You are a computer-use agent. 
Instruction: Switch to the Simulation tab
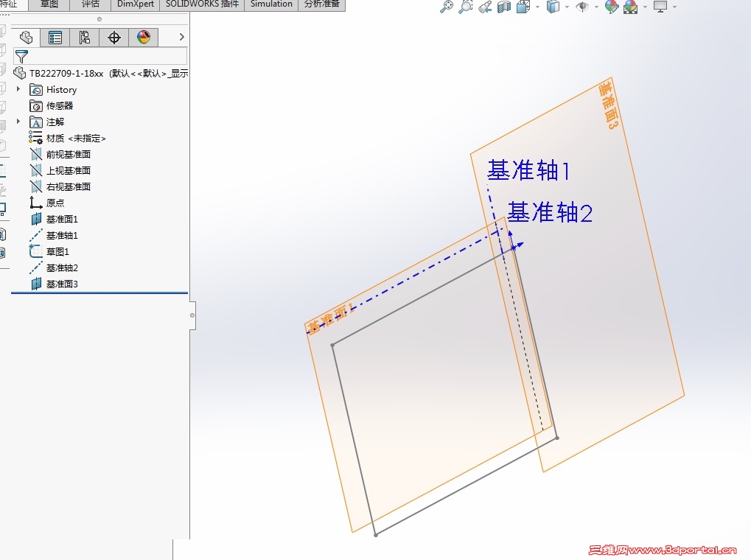271,5
